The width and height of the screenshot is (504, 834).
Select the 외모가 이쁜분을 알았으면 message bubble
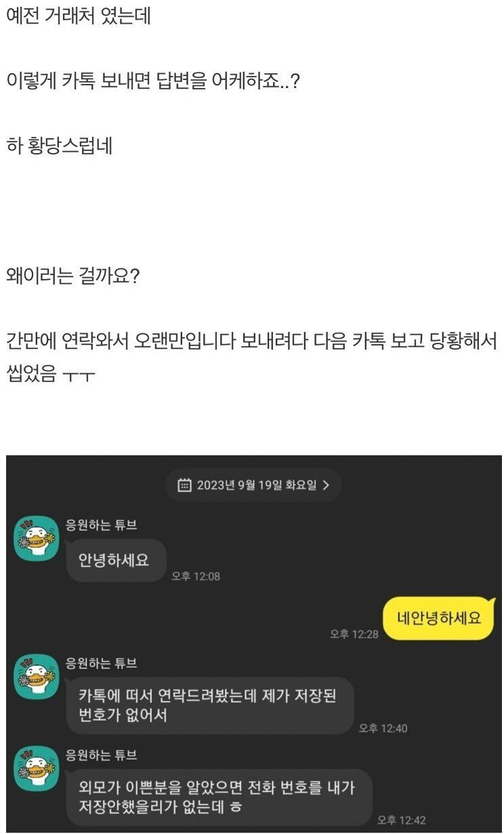point(219,797)
